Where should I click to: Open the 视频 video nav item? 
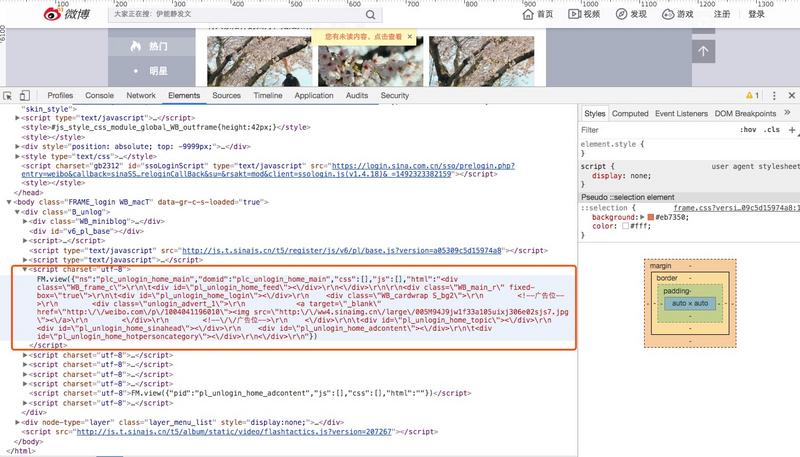pyautogui.click(x=584, y=14)
